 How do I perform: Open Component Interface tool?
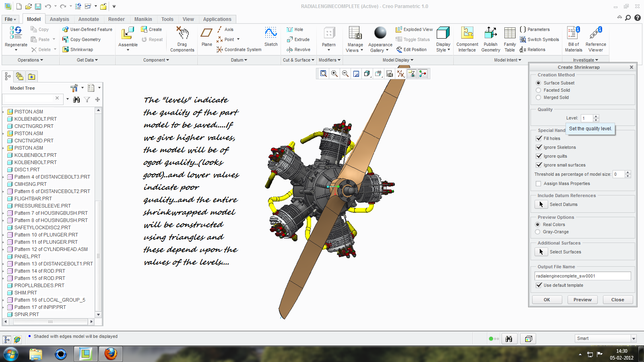pos(467,39)
